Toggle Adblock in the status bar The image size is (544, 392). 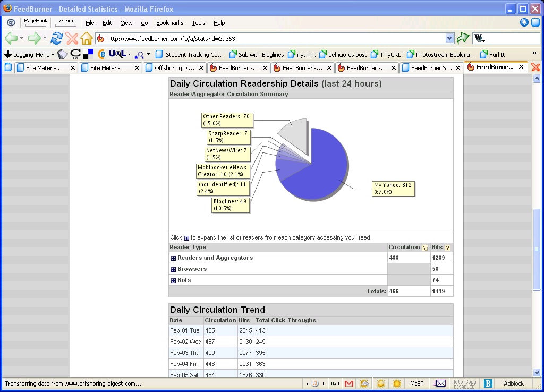[514, 384]
